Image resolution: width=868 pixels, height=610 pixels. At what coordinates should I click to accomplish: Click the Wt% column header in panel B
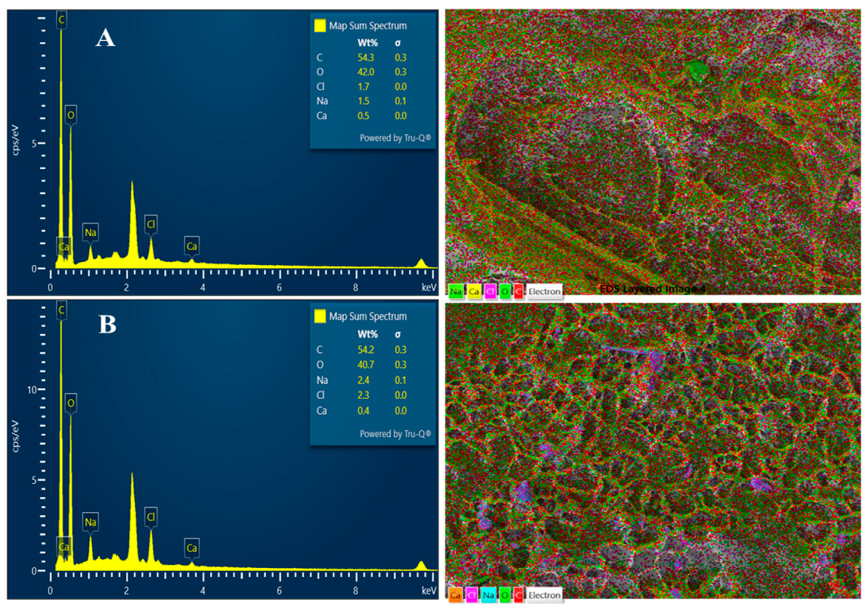coord(368,334)
